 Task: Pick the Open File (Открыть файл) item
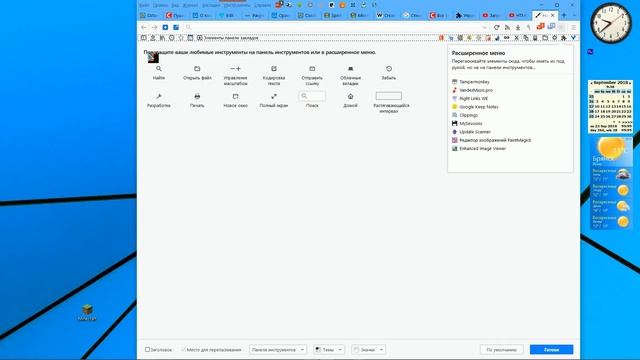click(197, 72)
